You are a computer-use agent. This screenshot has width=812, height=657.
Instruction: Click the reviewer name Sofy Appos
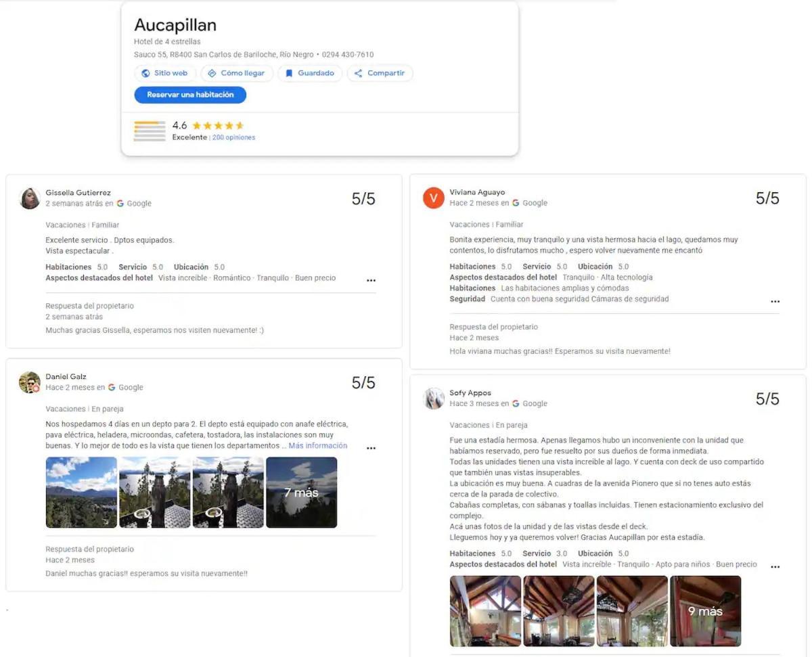(470, 393)
